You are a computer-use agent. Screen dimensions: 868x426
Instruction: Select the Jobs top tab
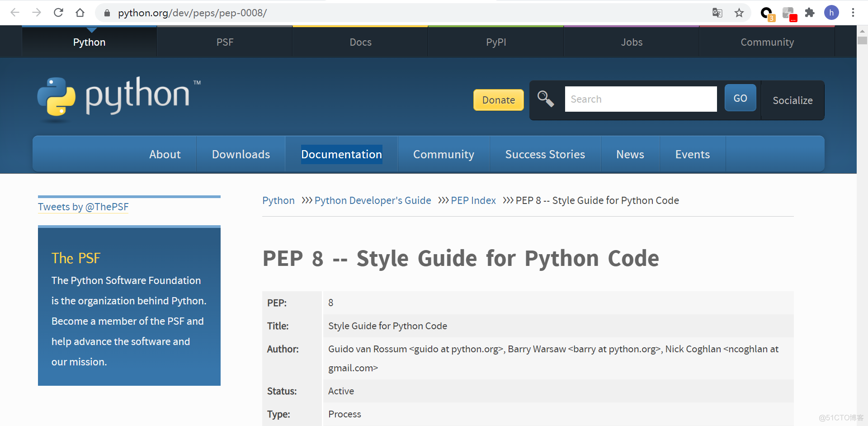pos(632,42)
